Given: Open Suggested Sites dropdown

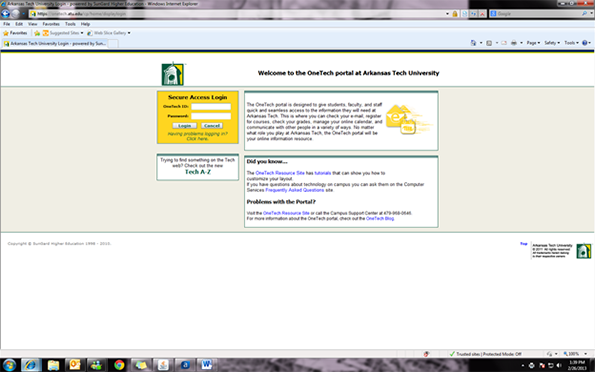Looking at the screenshot, I should 63,33.
